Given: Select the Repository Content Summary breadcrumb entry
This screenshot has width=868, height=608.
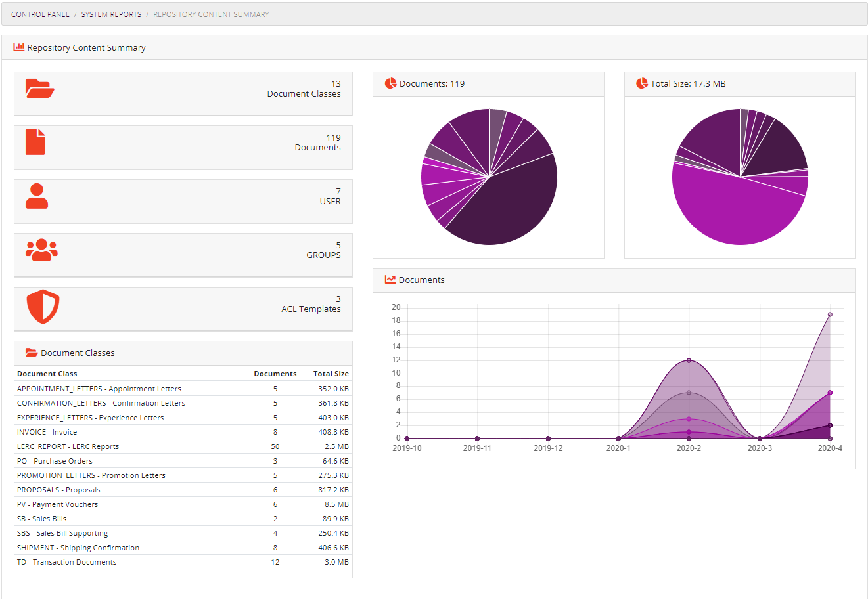Looking at the screenshot, I should coord(210,14).
